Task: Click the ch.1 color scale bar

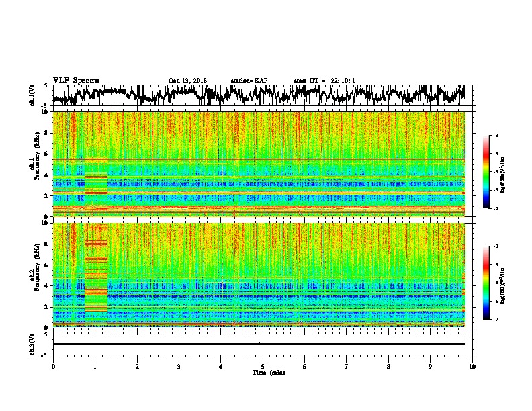Action: pyautogui.click(x=486, y=172)
